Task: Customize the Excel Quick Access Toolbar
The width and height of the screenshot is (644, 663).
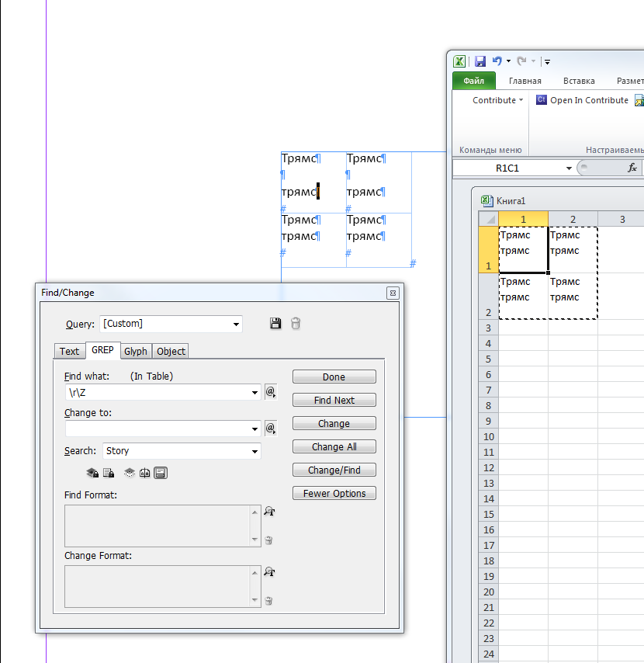Action: click(x=547, y=62)
